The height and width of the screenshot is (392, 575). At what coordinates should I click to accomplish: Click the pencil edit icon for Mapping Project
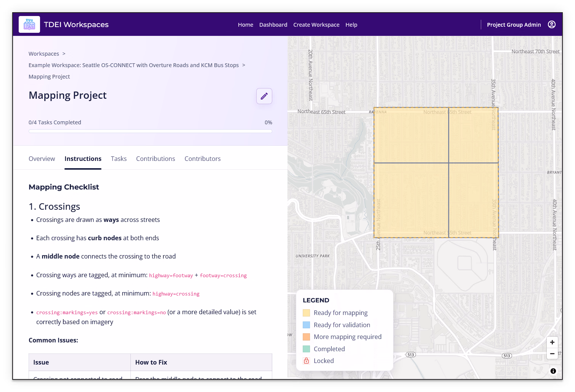(264, 96)
